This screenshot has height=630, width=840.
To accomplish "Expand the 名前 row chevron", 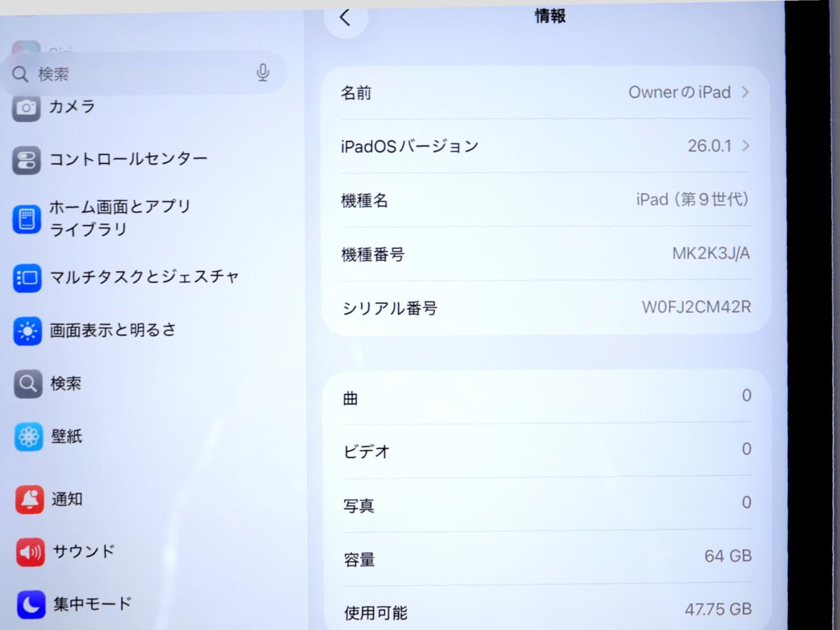I will (x=745, y=92).
